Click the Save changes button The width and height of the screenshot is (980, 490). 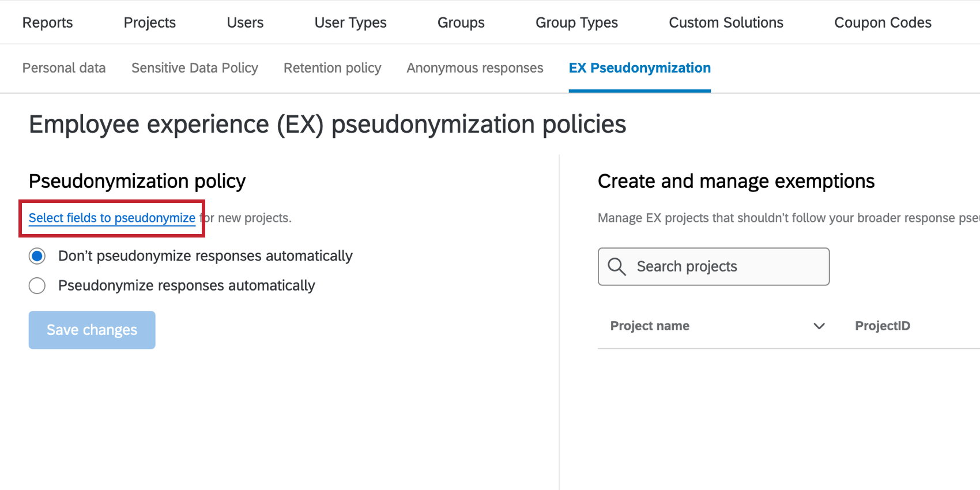click(x=92, y=330)
